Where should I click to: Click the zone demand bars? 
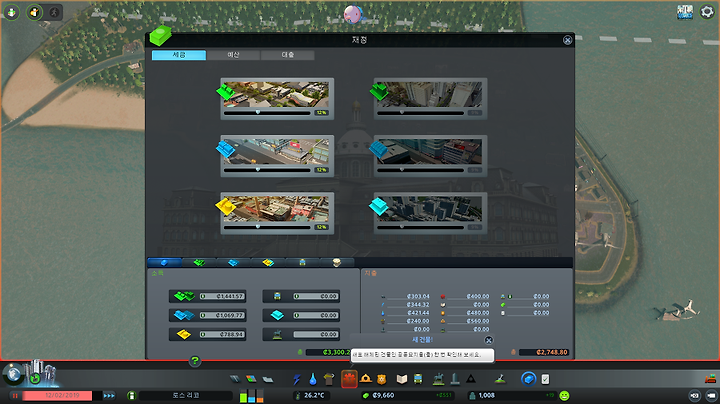(252, 395)
